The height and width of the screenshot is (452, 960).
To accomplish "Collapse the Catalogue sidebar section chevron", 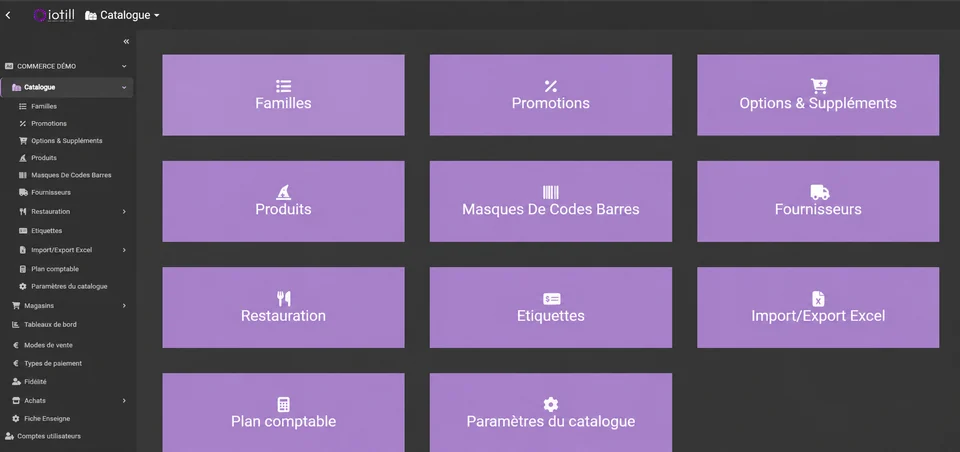I will [124, 88].
